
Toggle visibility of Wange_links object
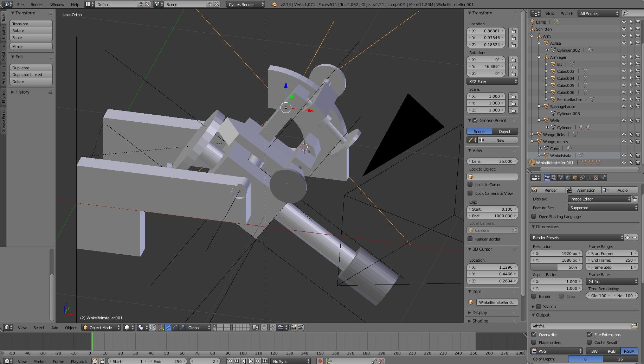click(624, 134)
